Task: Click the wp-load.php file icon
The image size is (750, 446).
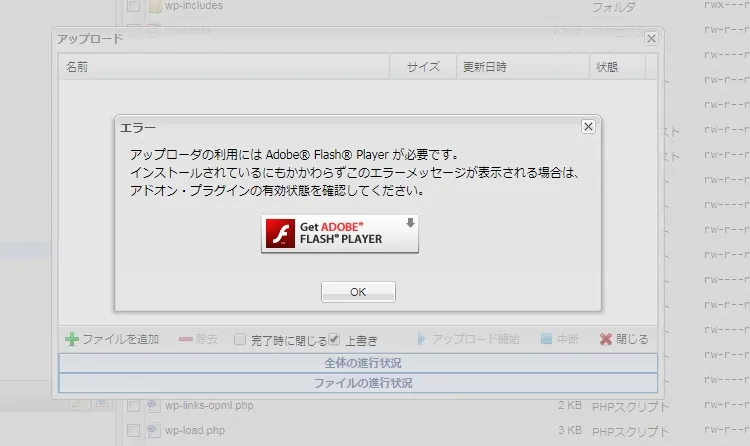Action: pyautogui.click(x=153, y=430)
